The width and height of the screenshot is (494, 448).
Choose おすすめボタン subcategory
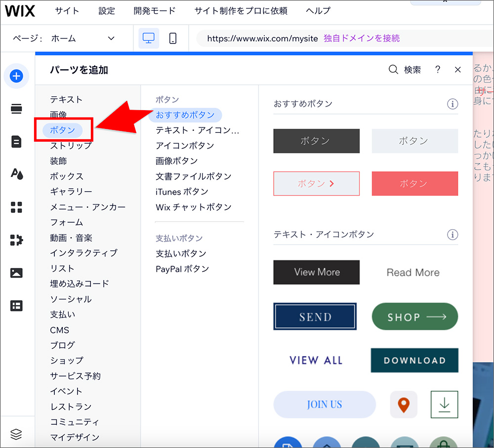[185, 115]
